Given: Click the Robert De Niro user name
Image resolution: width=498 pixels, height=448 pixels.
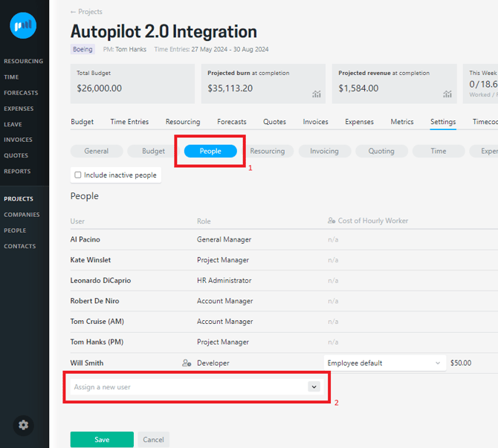Looking at the screenshot, I should click(x=94, y=301).
